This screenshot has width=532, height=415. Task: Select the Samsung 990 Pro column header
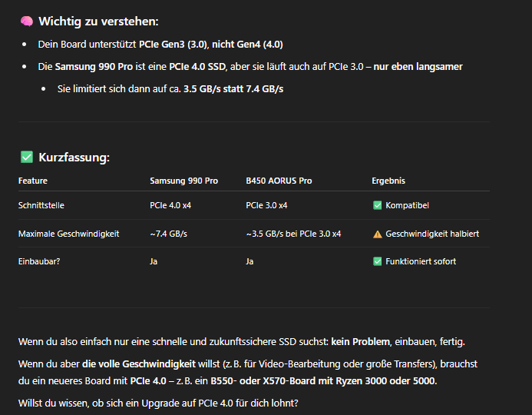point(184,181)
